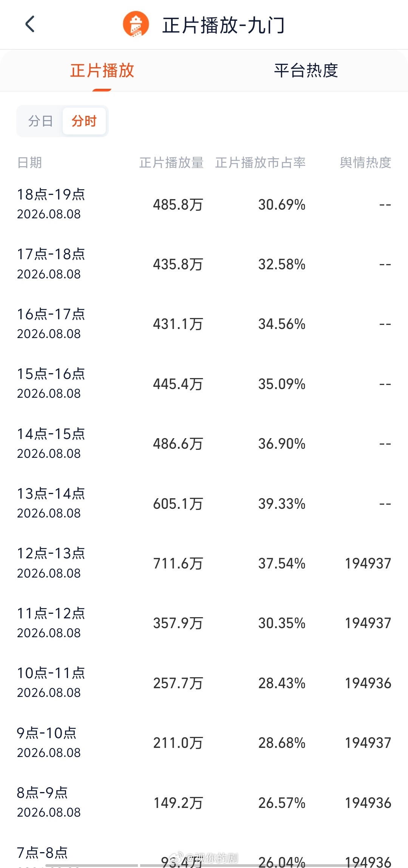Select the 13点-14点 row with 605.1万
Image resolution: width=408 pixels, height=868 pixels.
(204, 504)
